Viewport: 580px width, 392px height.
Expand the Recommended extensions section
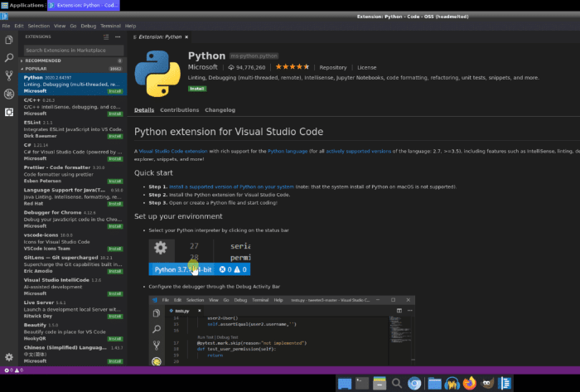point(72,60)
